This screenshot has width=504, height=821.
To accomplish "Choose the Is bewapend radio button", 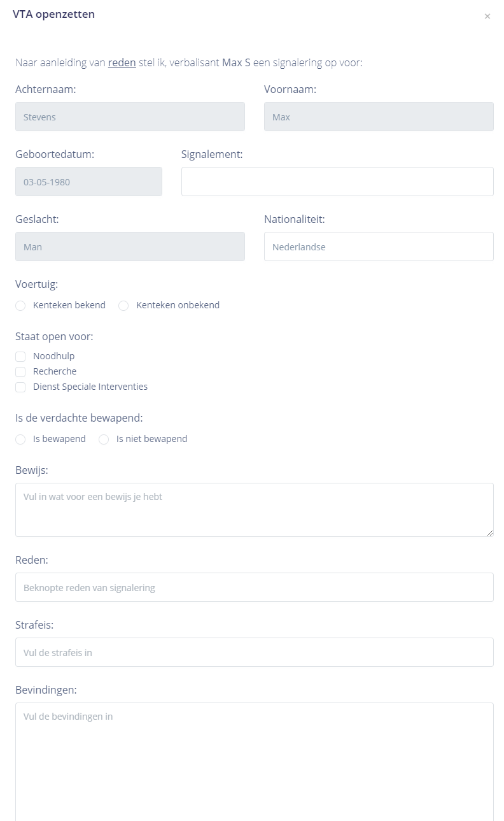I will 20,439.
